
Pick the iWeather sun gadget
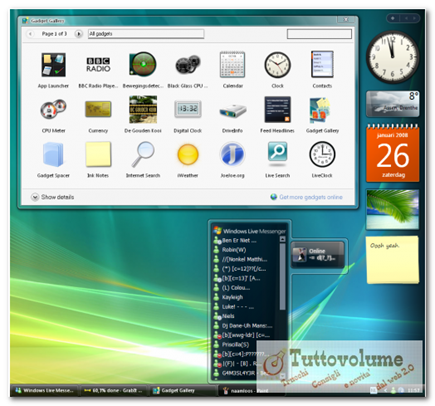tap(188, 154)
